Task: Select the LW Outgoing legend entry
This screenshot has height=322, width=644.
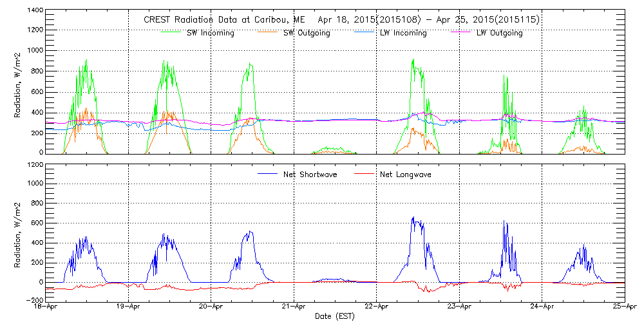Action: tap(499, 33)
